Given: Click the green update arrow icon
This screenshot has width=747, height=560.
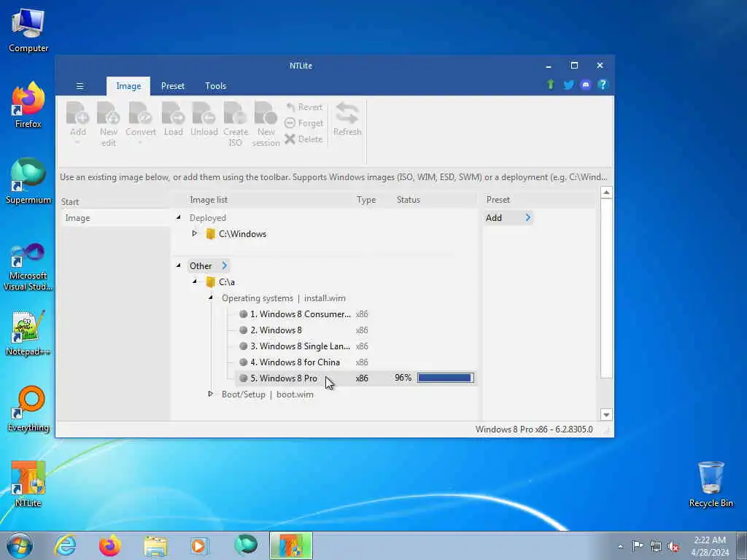Looking at the screenshot, I should click(551, 85).
